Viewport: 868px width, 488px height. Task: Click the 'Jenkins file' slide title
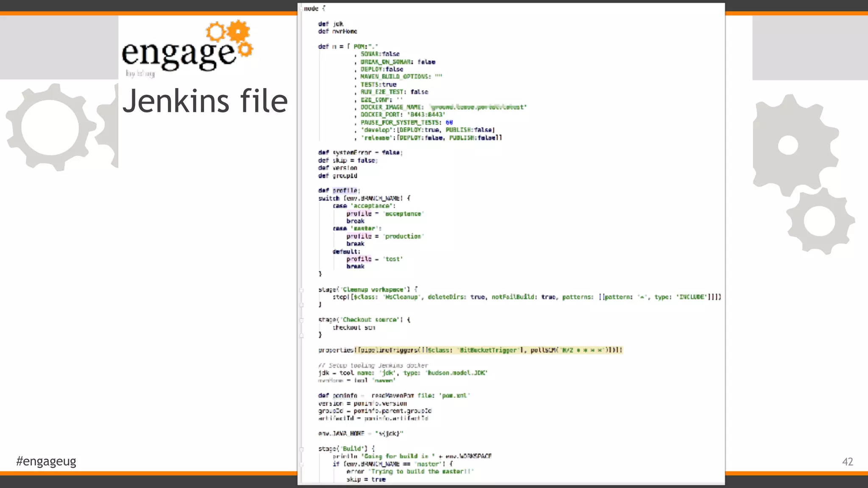coord(205,101)
